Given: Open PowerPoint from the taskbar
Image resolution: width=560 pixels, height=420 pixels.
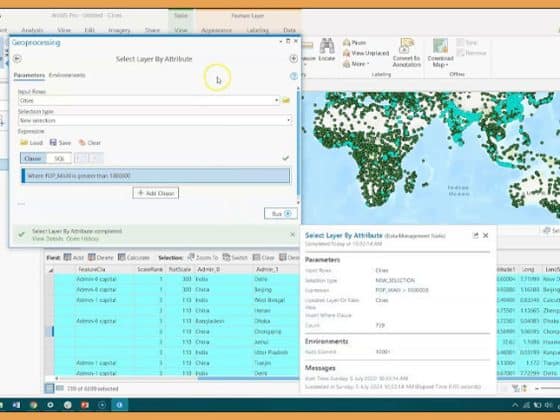Looking at the screenshot, I should tap(85, 405).
